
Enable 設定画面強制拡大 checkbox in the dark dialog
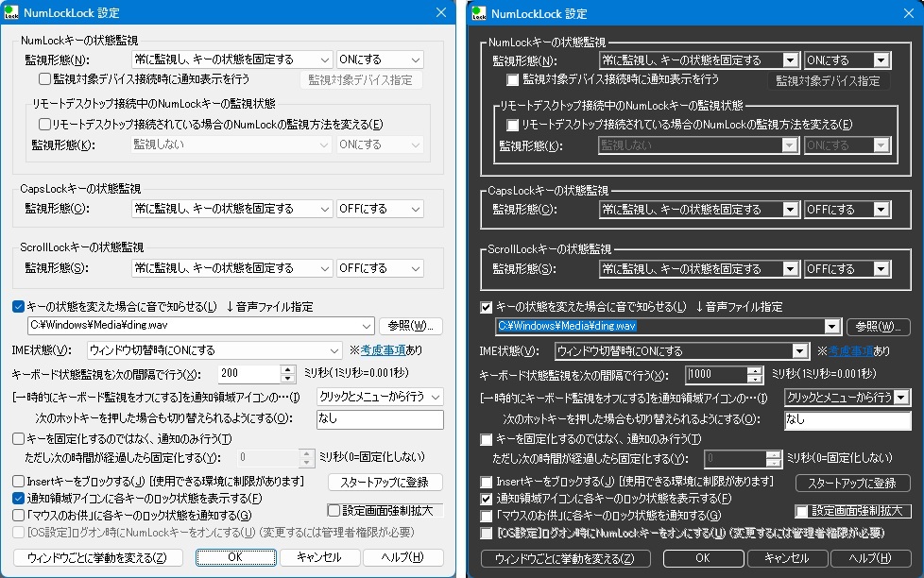tap(801, 511)
